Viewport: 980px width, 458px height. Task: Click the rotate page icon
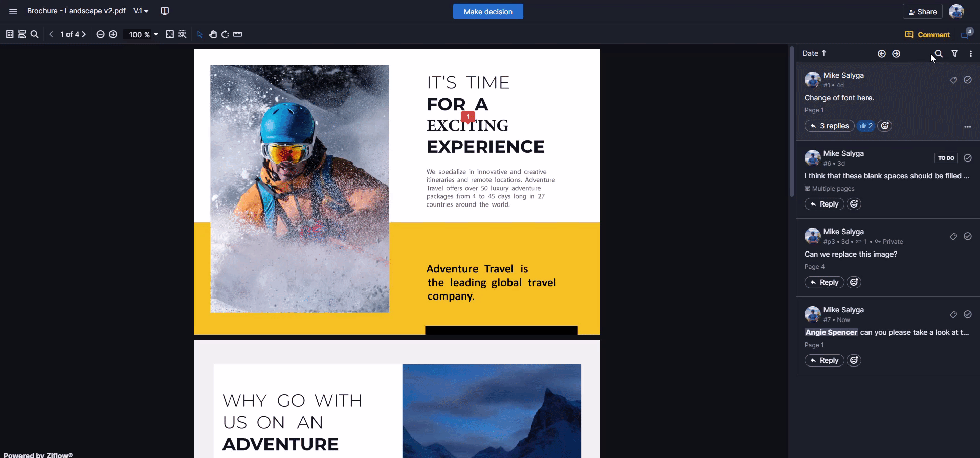225,34
